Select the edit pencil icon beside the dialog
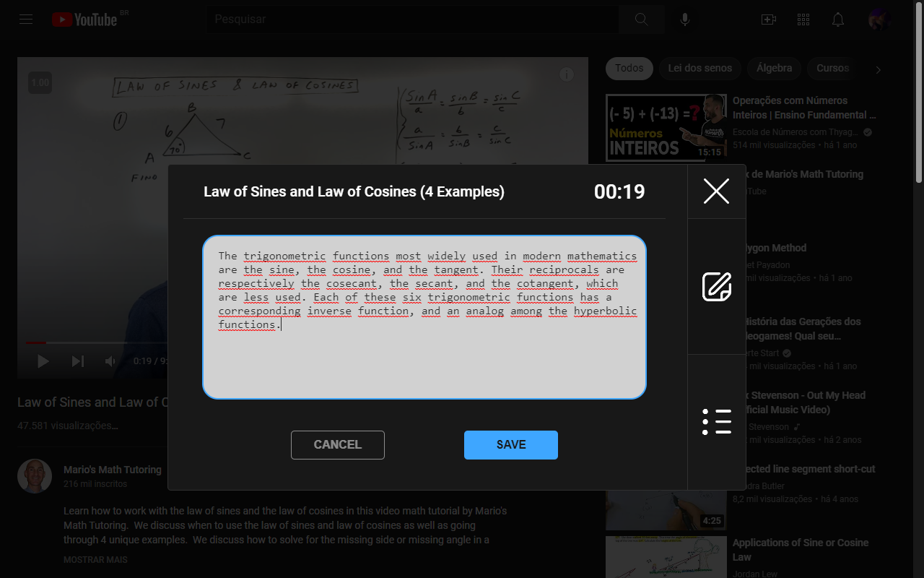Image resolution: width=924 pixels, height=578 pixels. pyautogui.click(x=716, y=286)
